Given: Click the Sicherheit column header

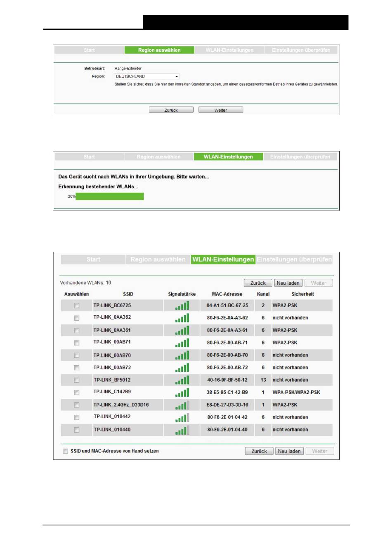Looking at the screenshot, I should point(302,294).
